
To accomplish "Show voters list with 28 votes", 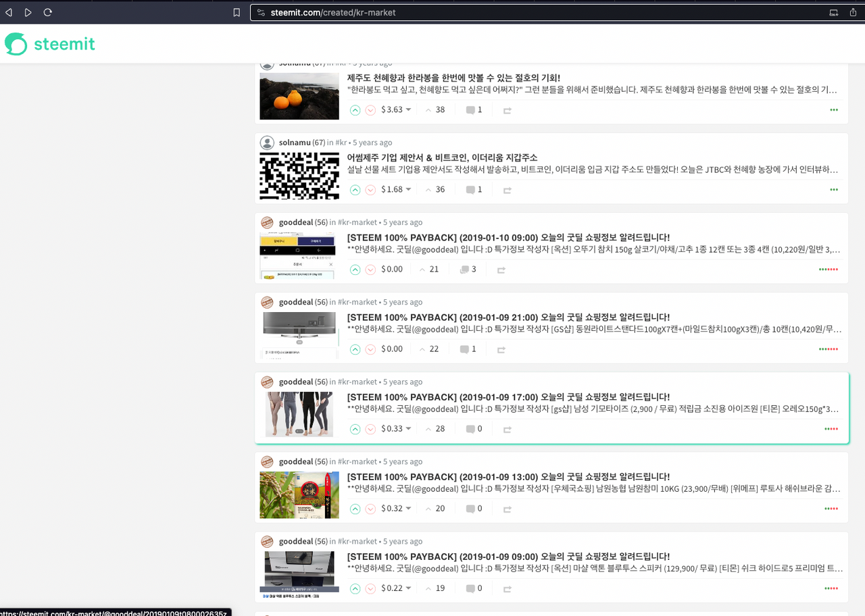I will 435,428.
